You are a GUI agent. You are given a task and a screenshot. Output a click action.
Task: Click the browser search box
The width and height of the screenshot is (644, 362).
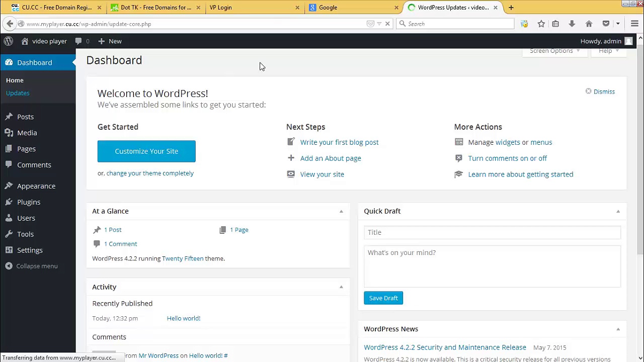[x=455, y=24]
